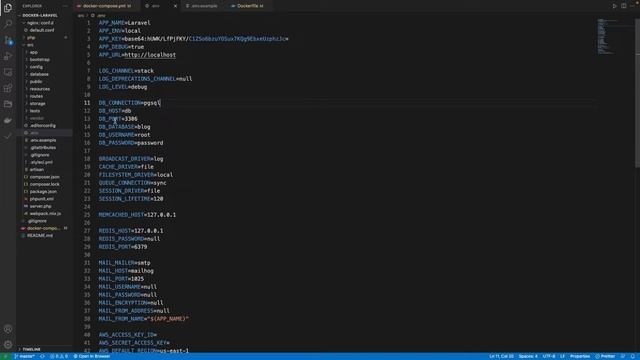Expand the php folder

pyautogui.click(x=31, y=38)
